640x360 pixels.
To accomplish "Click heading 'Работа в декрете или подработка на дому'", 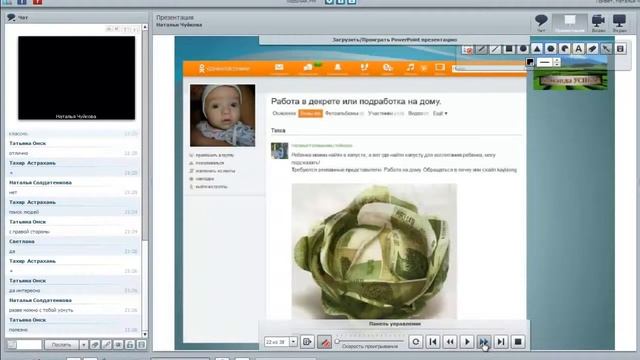I will 356,101.
